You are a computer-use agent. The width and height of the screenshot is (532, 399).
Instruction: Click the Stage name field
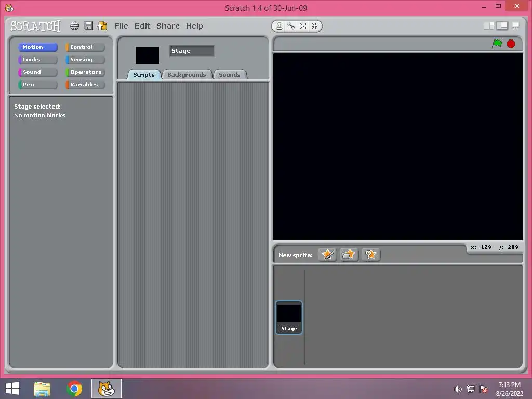point(192,51)
